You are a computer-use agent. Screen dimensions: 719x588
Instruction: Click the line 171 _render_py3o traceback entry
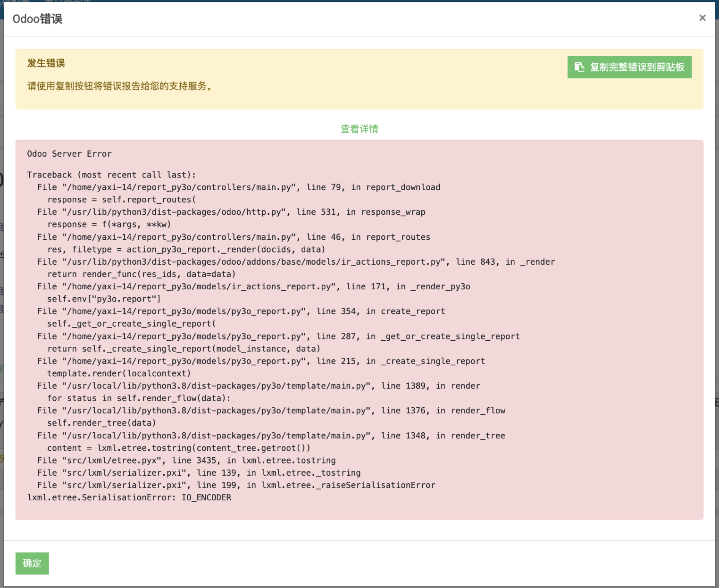click(254, 286)
